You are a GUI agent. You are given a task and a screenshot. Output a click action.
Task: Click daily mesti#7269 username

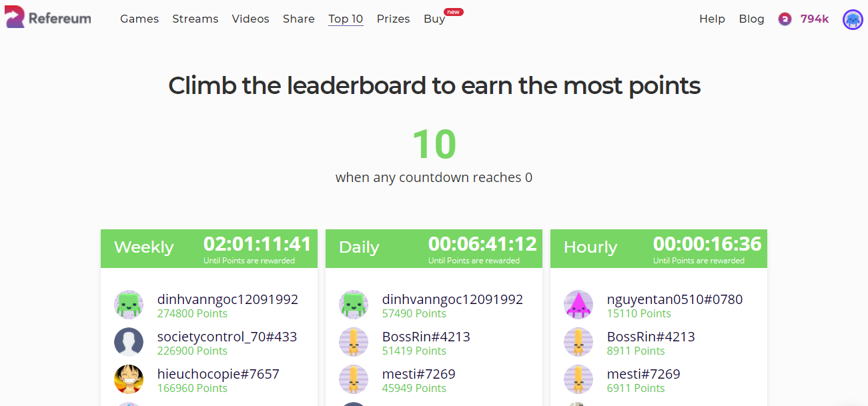tap(419, 374)
